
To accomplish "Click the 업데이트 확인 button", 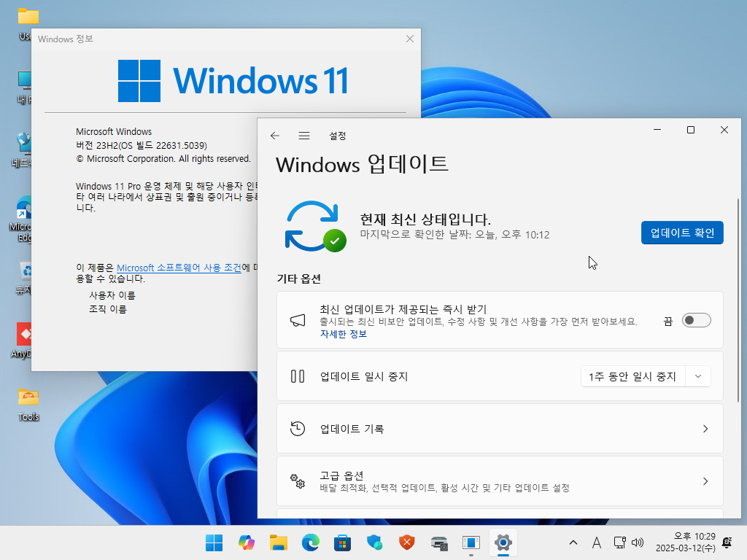I will 682,233.
